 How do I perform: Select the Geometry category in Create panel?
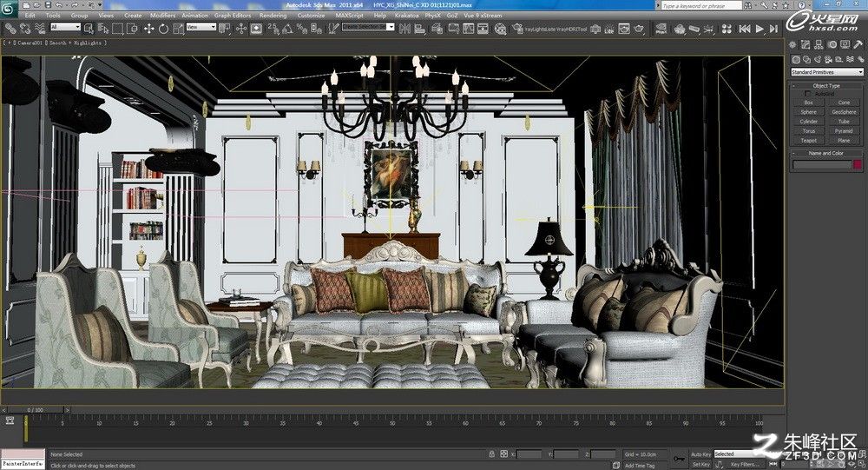[x=796, y=59]
